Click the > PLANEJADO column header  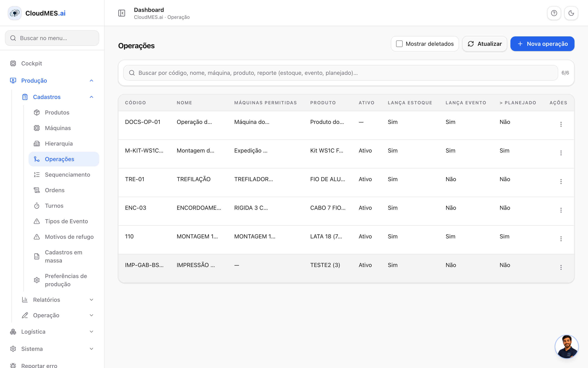(518, 103)
